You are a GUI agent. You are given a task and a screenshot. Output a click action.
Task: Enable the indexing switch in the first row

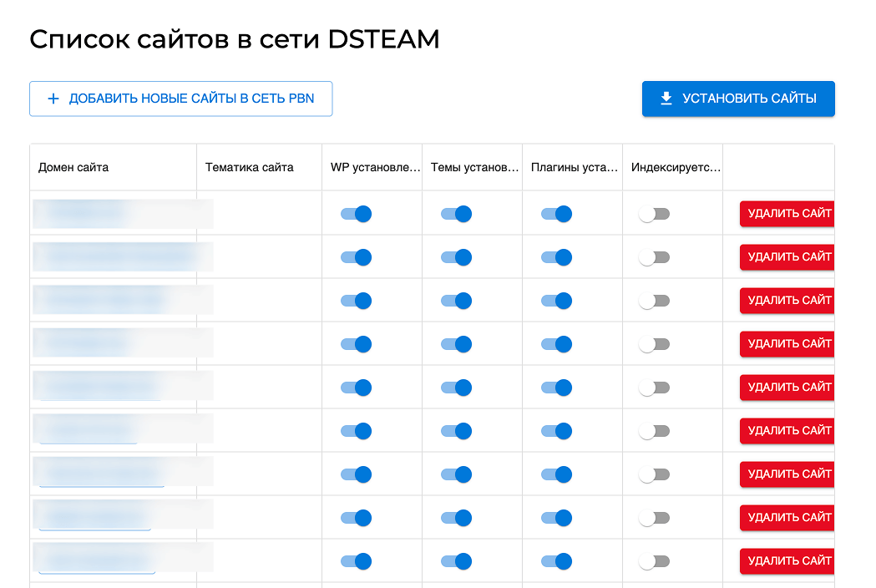pos(654,214)
